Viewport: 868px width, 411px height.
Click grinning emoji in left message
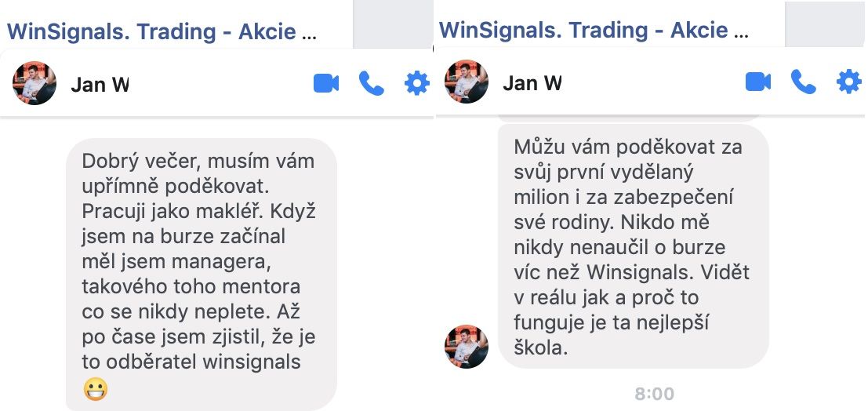click(x=95, y=389)
